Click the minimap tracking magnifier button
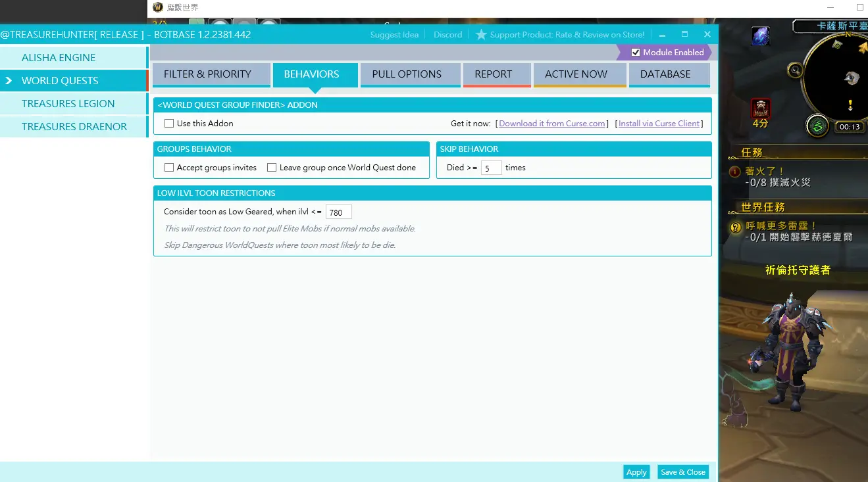Screen dimensions: 868x482 click(x=796, y=70)
